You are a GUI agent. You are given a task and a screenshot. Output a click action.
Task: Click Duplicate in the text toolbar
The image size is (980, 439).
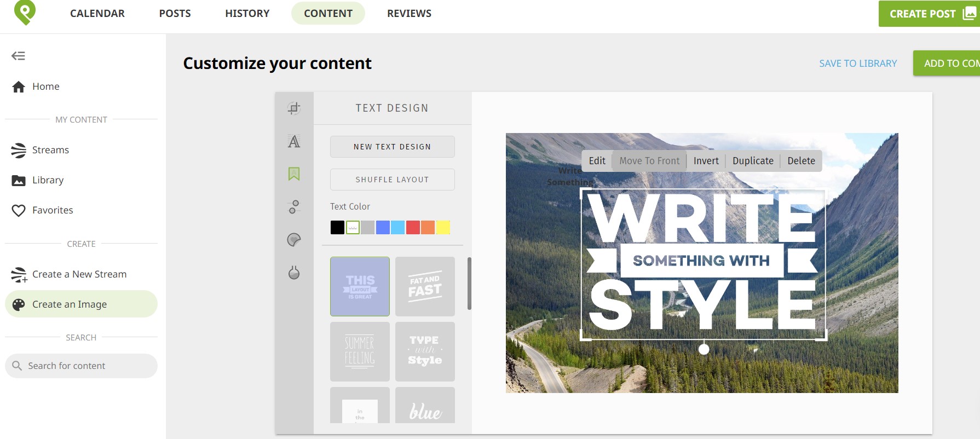click(x=753, y=161)
